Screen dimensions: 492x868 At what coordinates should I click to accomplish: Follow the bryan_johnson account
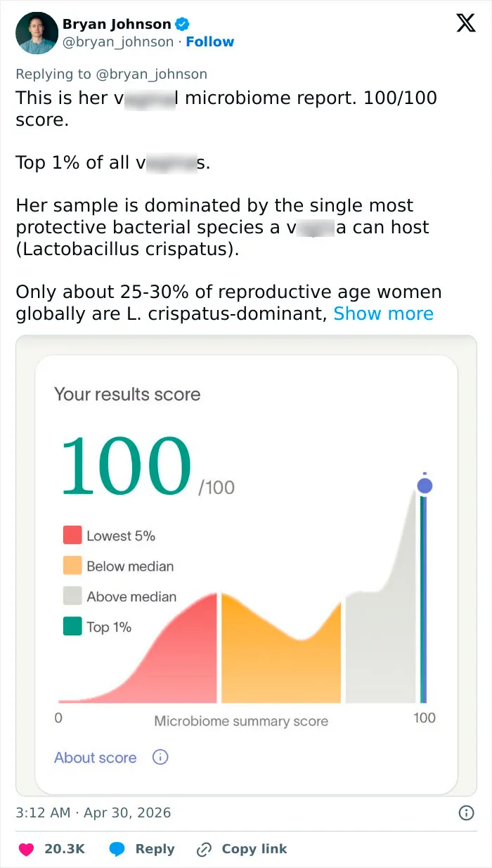coord(209,42)
